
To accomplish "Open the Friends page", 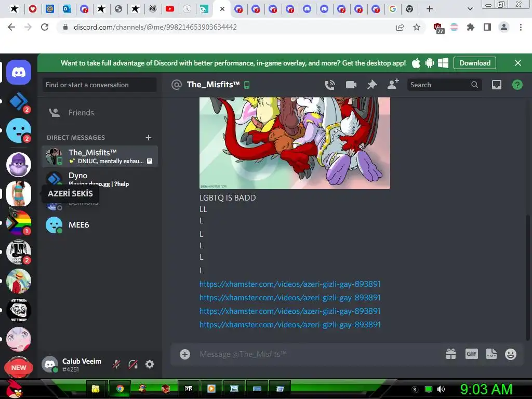I will click(100, 113).
